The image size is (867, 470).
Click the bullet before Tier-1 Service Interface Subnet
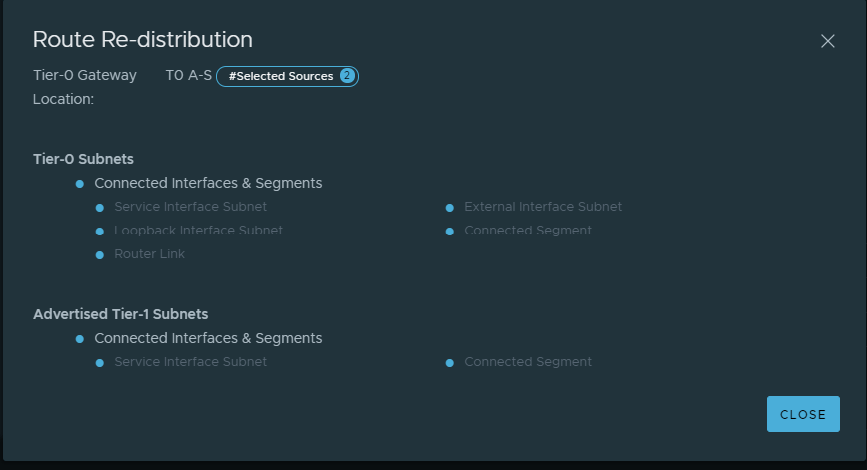(x=100, y=363)
